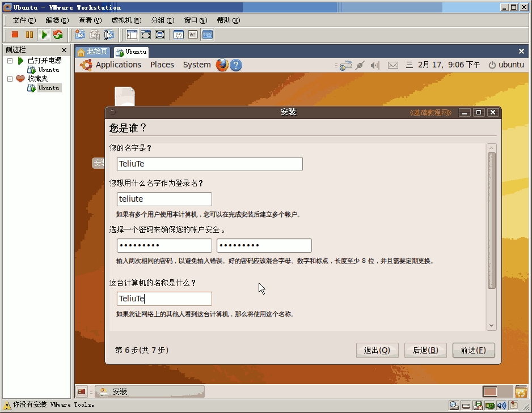Switch to the 起始页 tab
Viewport: 532px width, 413px height.
[x=92, y=52]
